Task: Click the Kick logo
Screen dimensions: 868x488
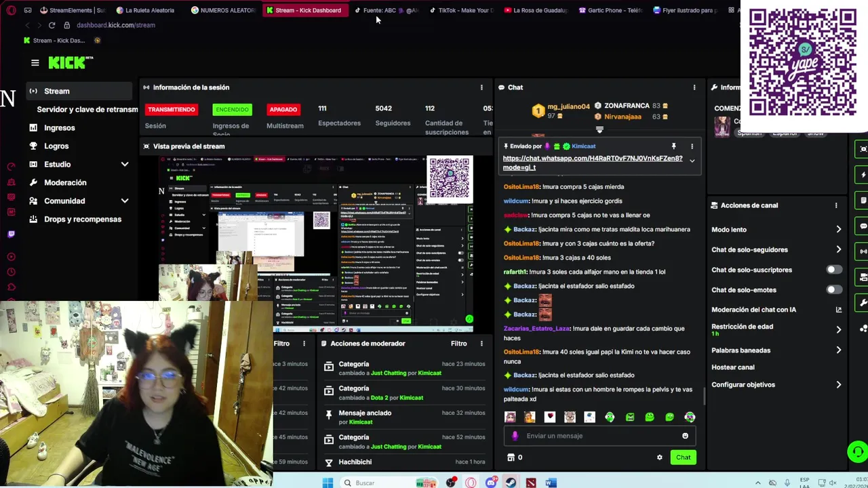Action: [70, 62]
